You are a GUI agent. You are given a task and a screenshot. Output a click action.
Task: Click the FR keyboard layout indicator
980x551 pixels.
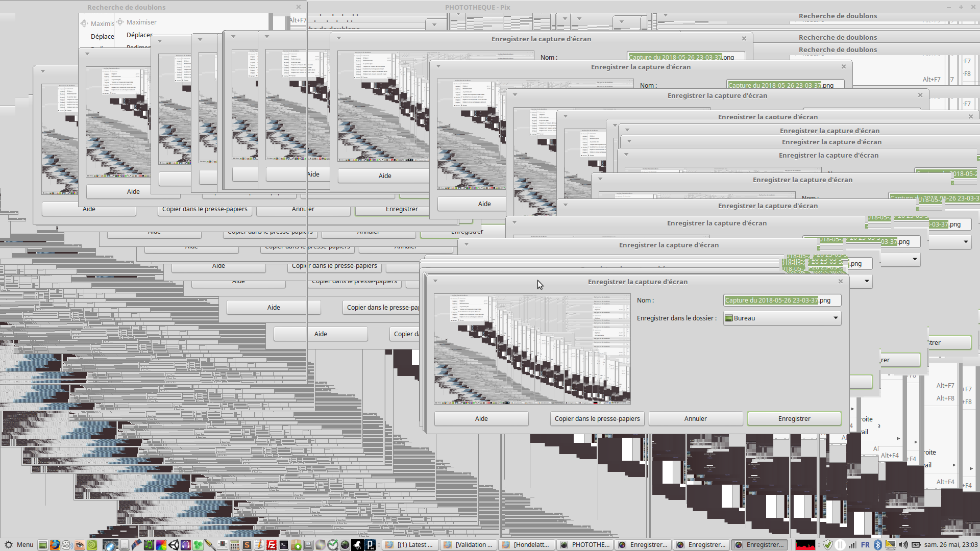point(865,545)
